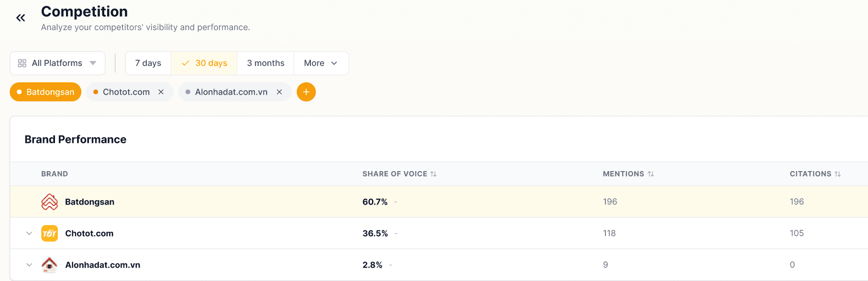The image size is (868, 281).
Task: Open the More time range dropdown
Action: coord(321,63)
